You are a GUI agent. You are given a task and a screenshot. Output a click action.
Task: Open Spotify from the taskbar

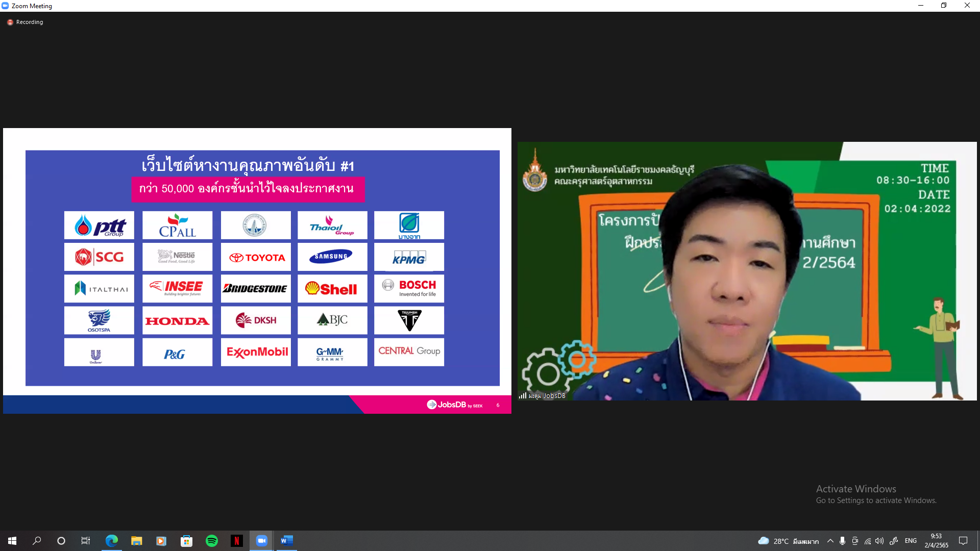click(x=211, y=541)
